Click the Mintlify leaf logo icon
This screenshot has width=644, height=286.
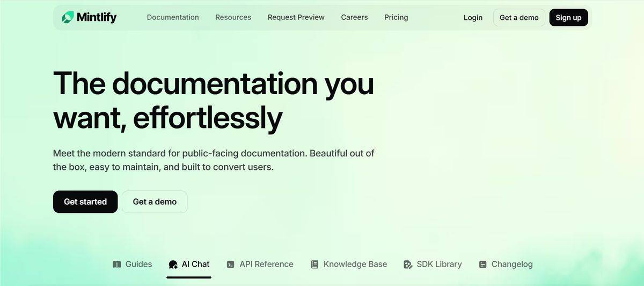[x=68, y=17]
